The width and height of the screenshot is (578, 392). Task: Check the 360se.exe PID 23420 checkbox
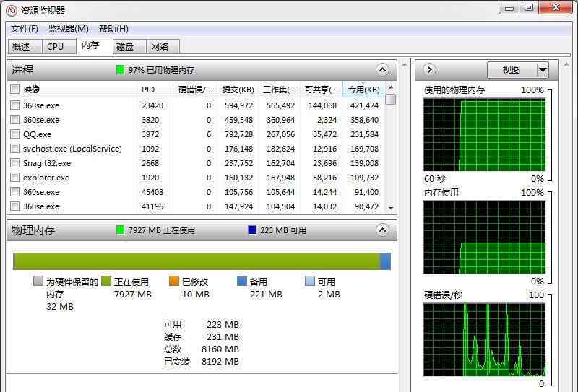tap(14, 105)
